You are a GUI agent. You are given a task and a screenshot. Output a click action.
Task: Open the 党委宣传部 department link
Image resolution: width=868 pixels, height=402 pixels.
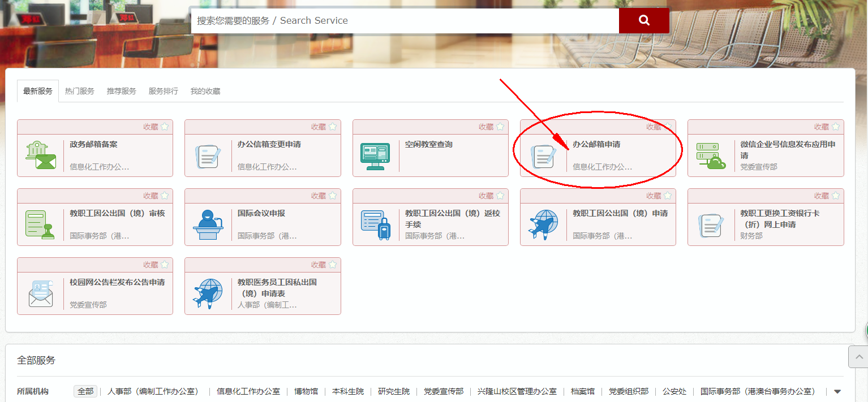(443, 391)
